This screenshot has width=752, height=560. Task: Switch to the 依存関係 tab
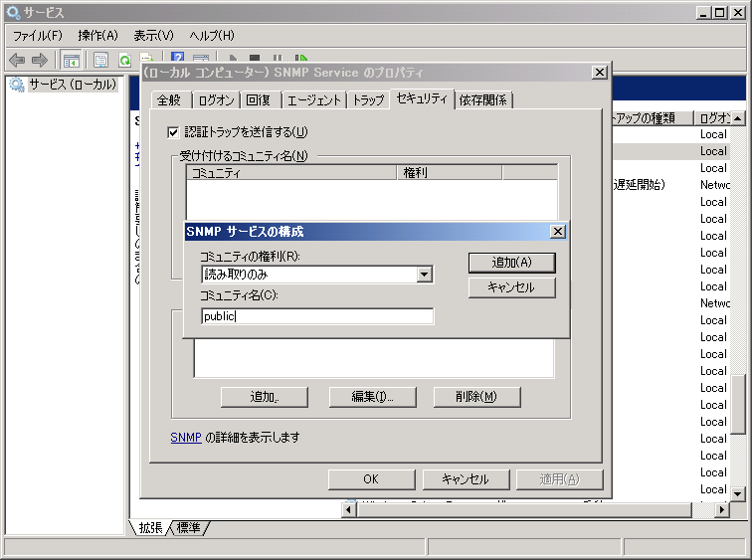[x=483, y=100]
